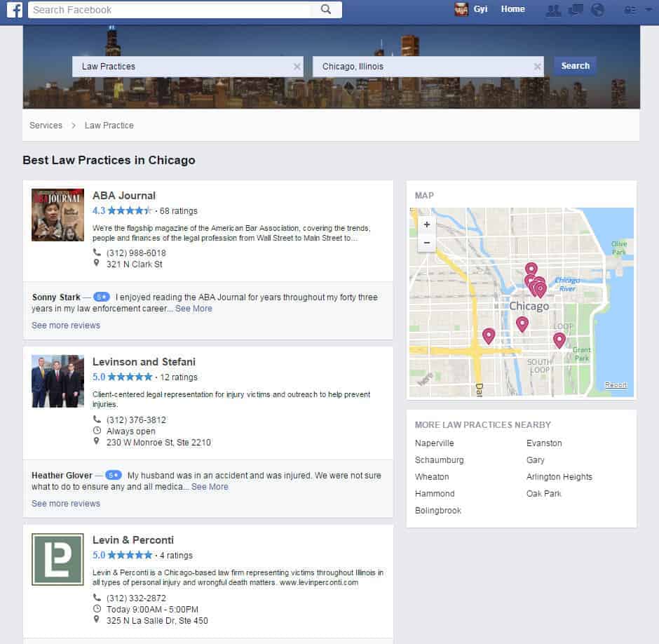Open the Notifications globe icon
The image size is (659, 644).
click(597, 10)
